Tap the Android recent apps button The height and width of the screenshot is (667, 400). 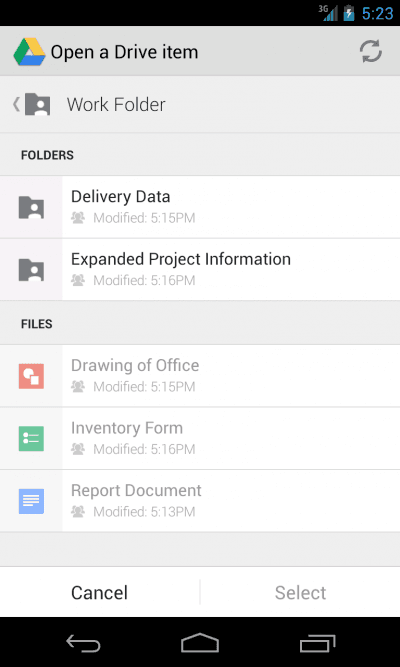[317, 643]
